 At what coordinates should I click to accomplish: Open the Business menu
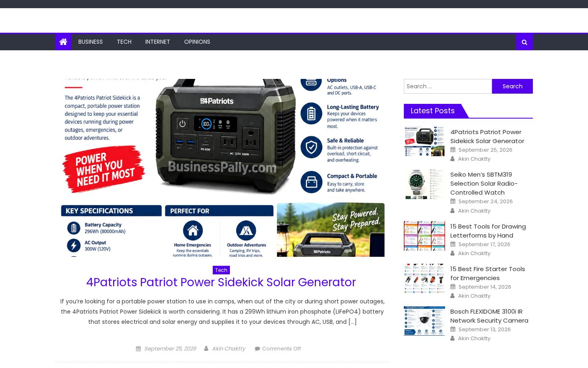[91, 42]
